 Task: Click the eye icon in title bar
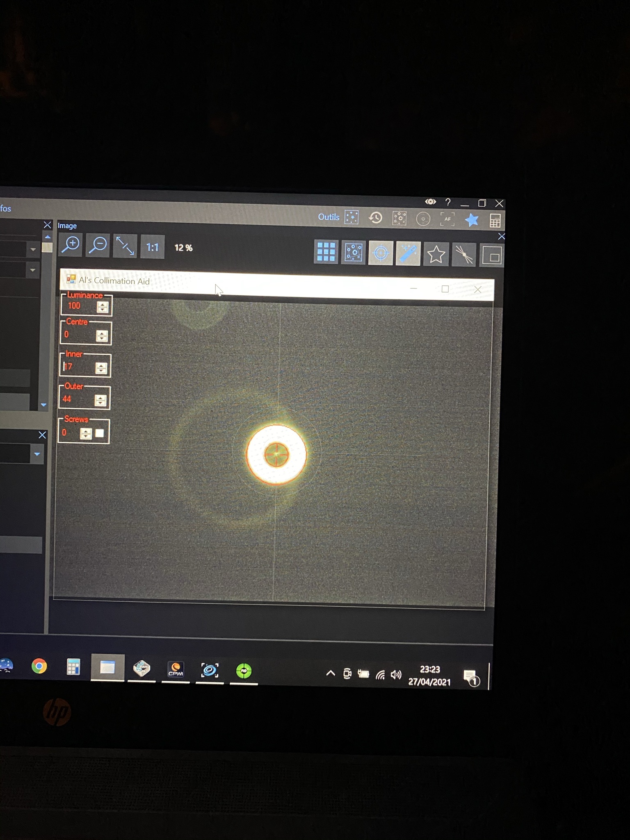(x=430, y=201)
